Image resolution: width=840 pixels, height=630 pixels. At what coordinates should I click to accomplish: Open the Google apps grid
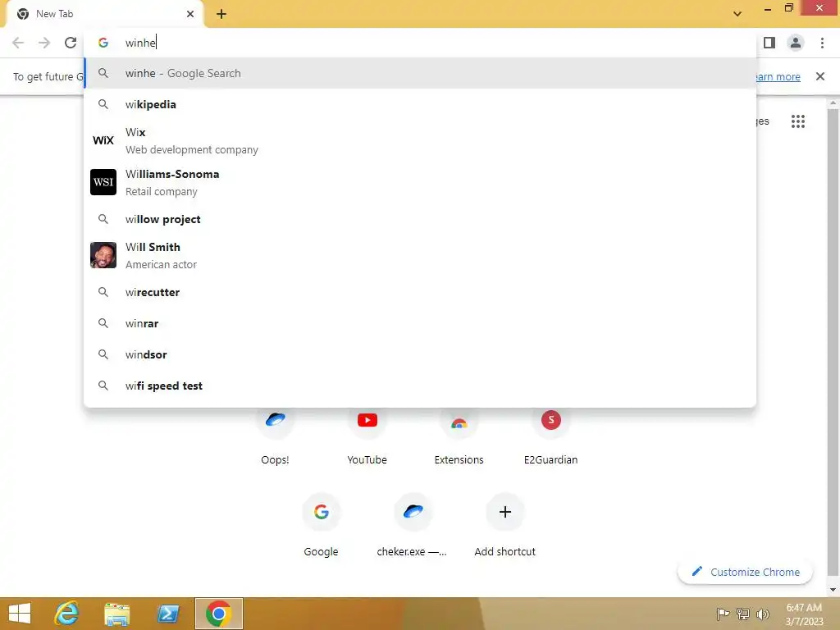click(798, 121)
